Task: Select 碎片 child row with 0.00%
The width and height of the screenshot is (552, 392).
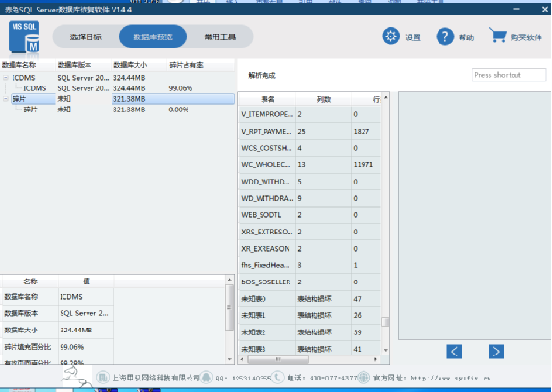Action: click(117, 110)
